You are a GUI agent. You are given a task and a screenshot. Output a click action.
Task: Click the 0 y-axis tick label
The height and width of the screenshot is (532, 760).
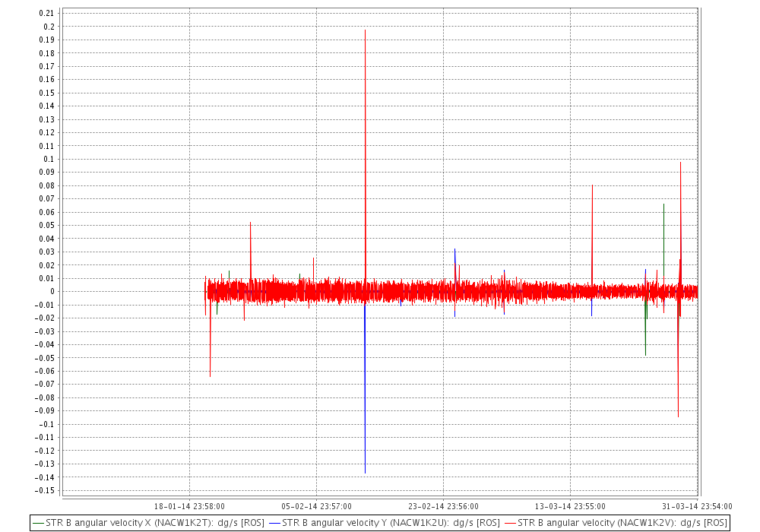52,292
